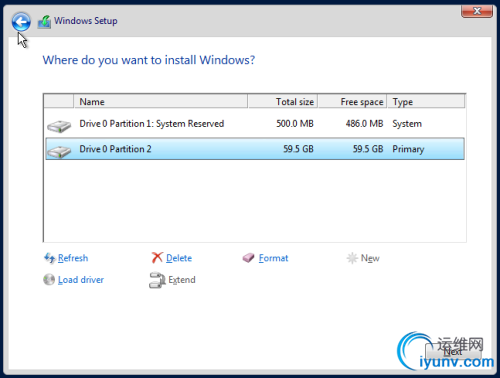
Task: Select Drive 0 Partition 1: System Reserved row
Action: [x=255, y=124]
